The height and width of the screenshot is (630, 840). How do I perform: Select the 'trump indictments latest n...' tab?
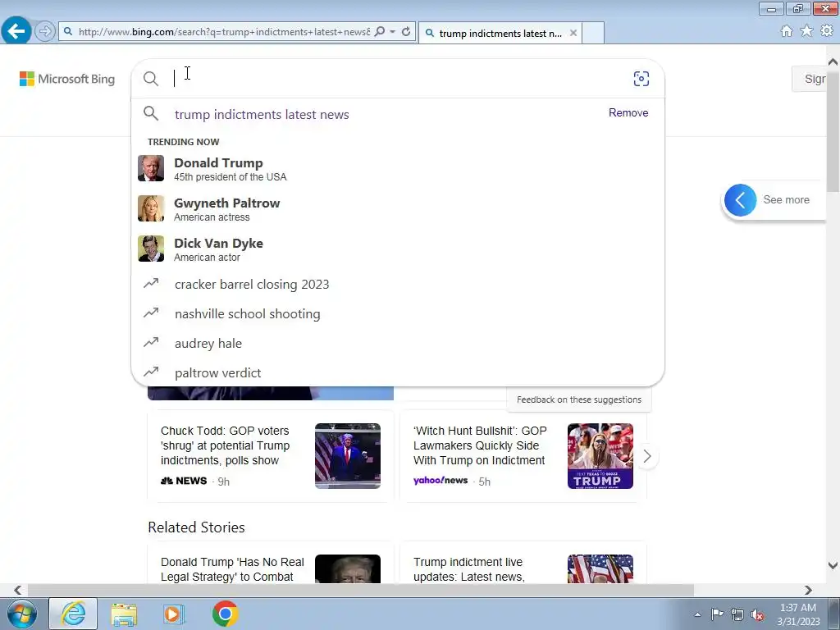point(500,33)
